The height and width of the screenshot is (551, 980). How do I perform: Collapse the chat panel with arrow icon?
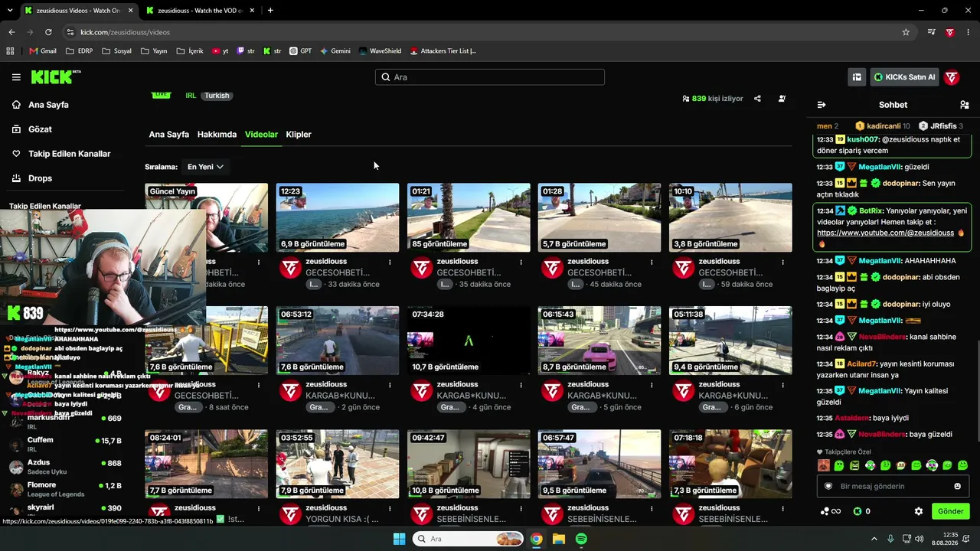(x=822, y=105)
